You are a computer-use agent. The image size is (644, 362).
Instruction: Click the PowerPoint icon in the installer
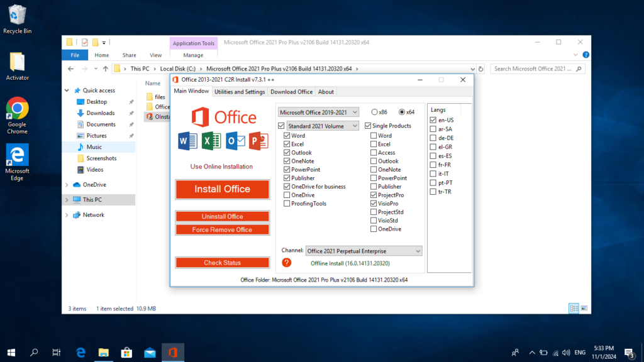coord(258,141)
